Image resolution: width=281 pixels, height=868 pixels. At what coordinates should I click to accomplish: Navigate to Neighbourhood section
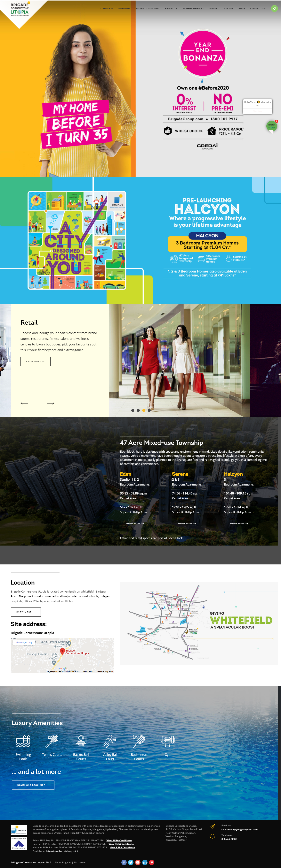pos(193,8)
